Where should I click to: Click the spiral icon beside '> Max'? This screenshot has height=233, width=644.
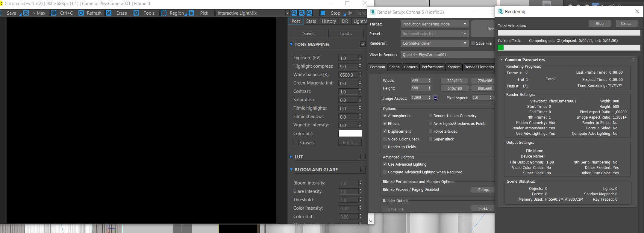click(x=26, y=13)
